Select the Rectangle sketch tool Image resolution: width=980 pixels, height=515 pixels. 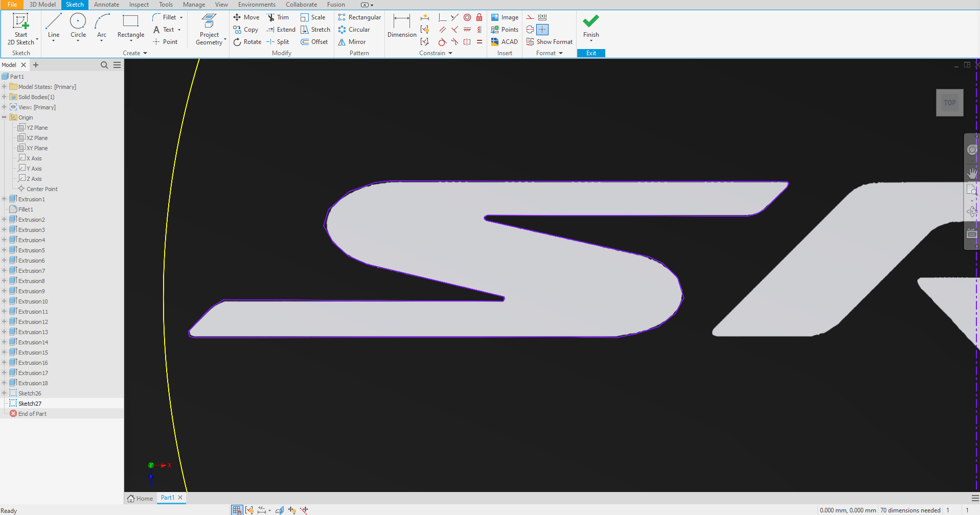pyautogui.click(x=131, y=27)
